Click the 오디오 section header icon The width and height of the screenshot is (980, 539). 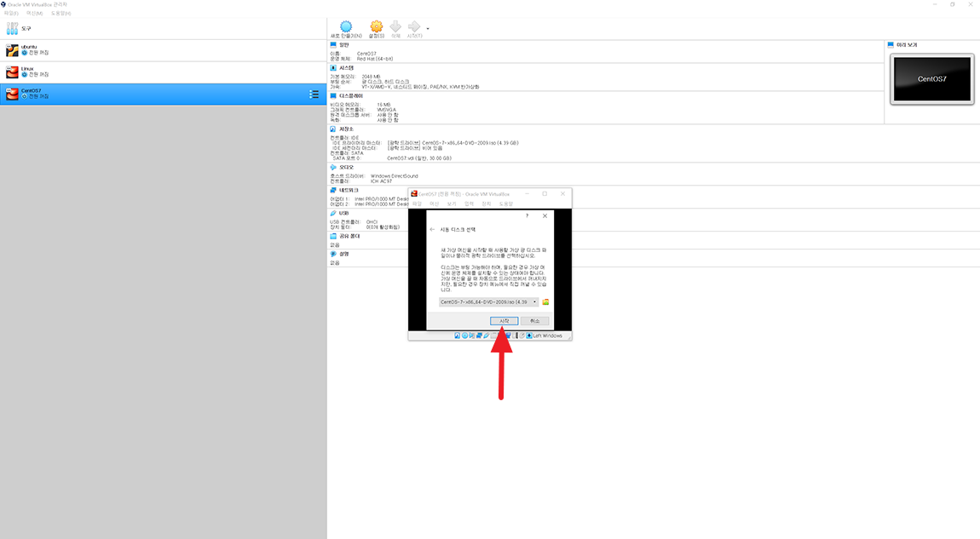coord(333,168)
